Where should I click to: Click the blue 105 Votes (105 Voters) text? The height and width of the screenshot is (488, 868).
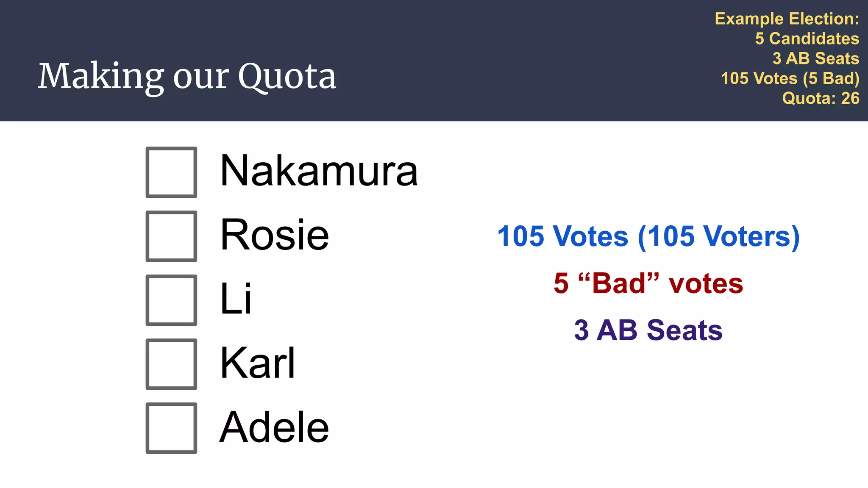coord(648,236)
